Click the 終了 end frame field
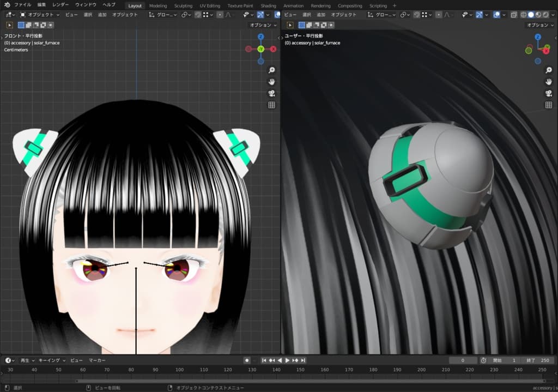The image size is (558, 392). 537,360
